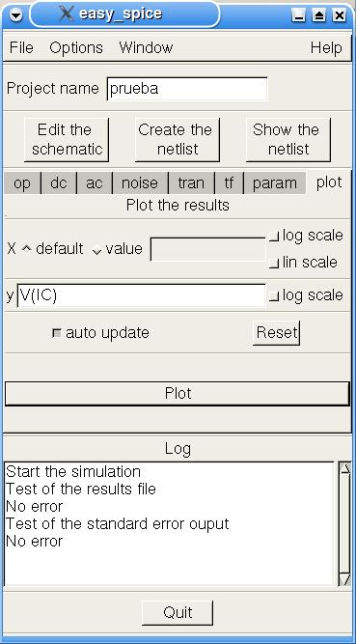Open the Options menu
The image size is (356, 644).
pos(76,47)
